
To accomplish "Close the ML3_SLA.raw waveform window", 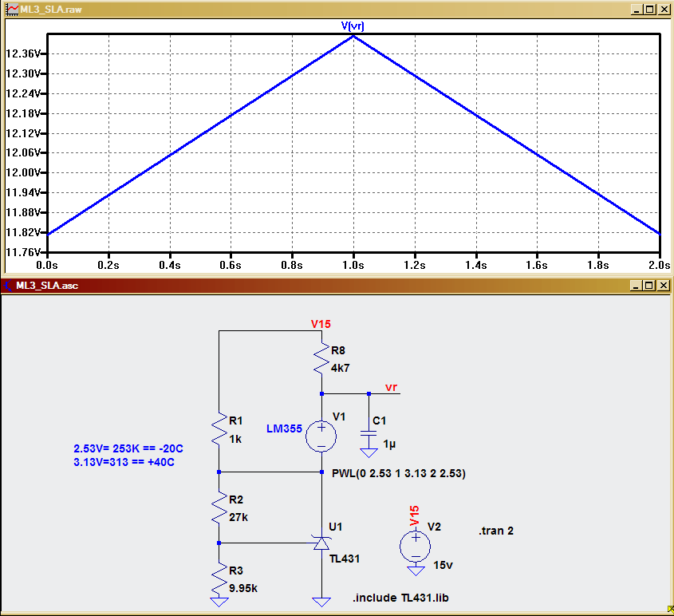I will pos(664,10).
